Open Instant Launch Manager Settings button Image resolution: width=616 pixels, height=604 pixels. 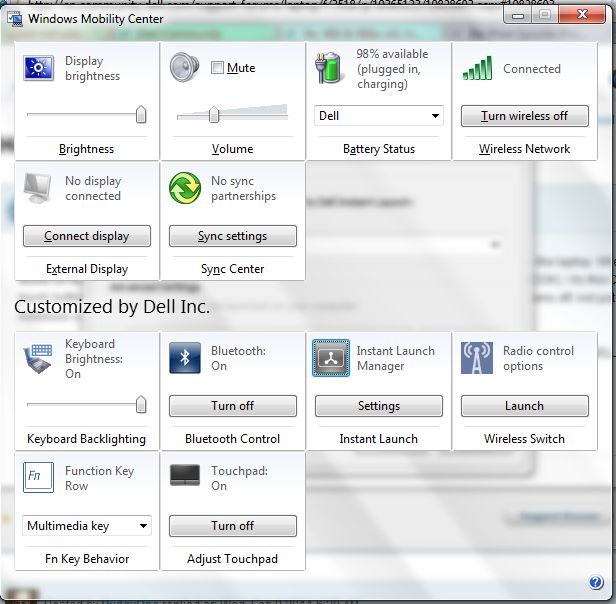tap(379, 406)
